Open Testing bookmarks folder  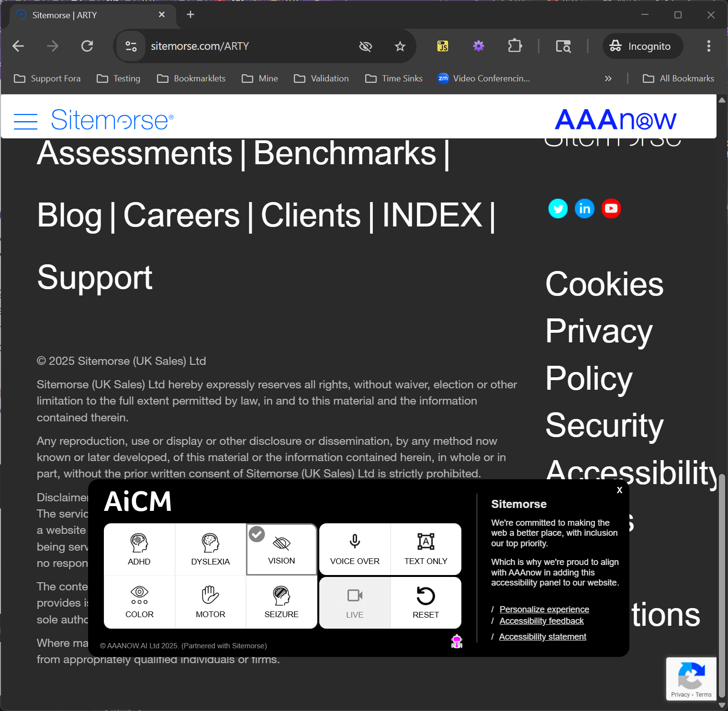(x=119, y=79)
